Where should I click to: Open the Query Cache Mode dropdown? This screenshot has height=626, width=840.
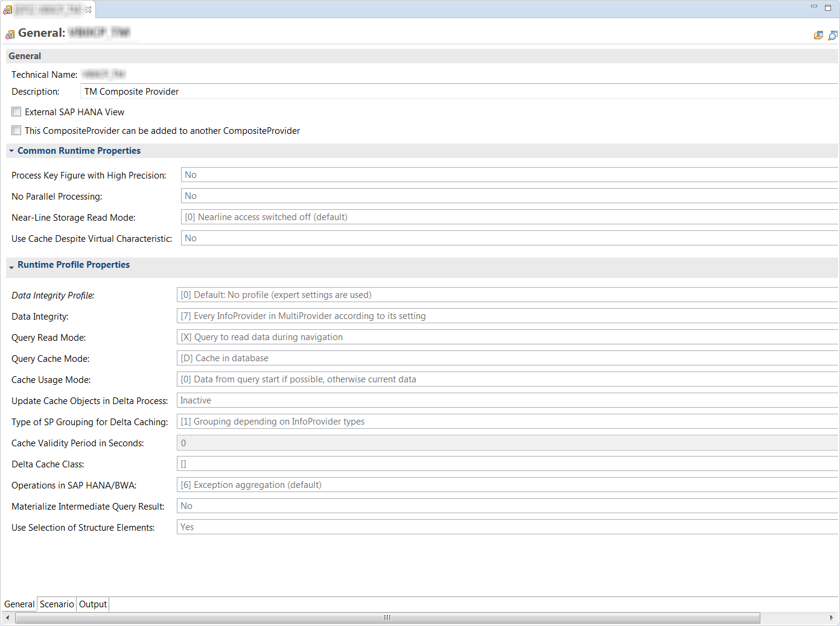507,358
